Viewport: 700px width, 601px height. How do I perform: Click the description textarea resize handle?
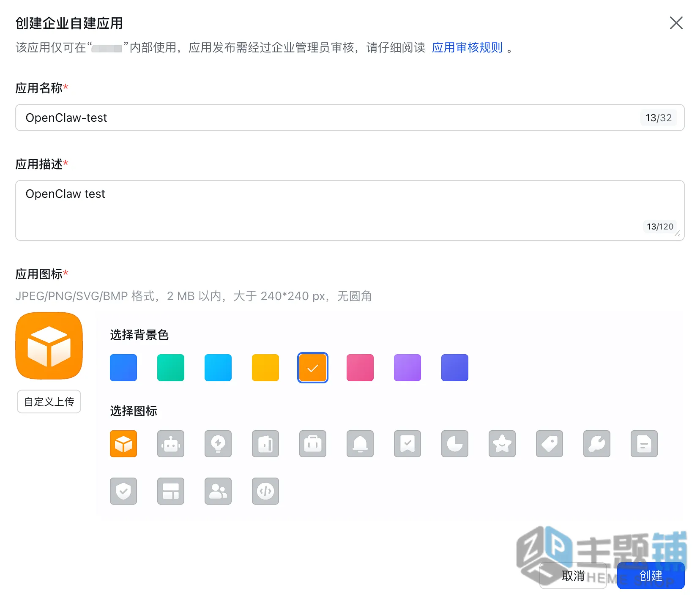click(677, 233)
